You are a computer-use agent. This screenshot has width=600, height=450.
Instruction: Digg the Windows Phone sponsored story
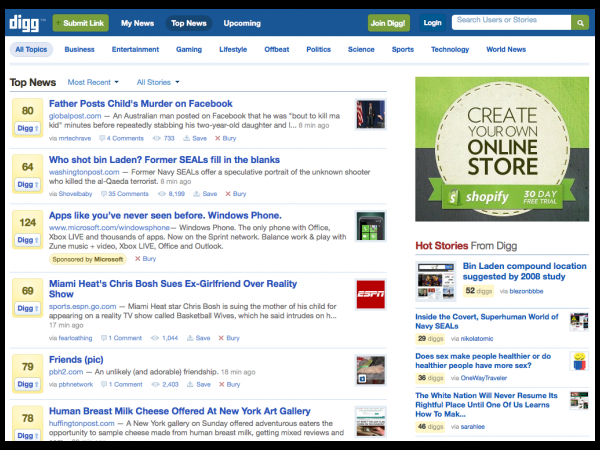(28, 240)
